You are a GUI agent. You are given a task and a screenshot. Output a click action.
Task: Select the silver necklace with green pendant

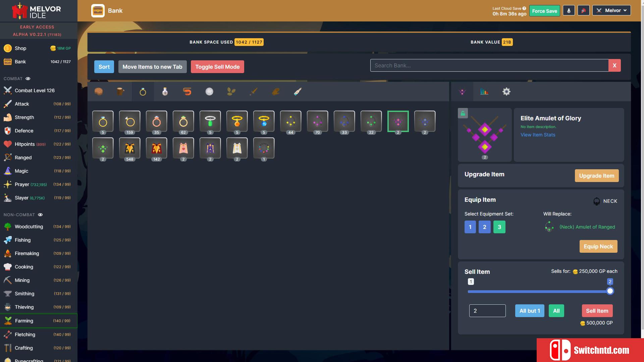coord(210,121)
